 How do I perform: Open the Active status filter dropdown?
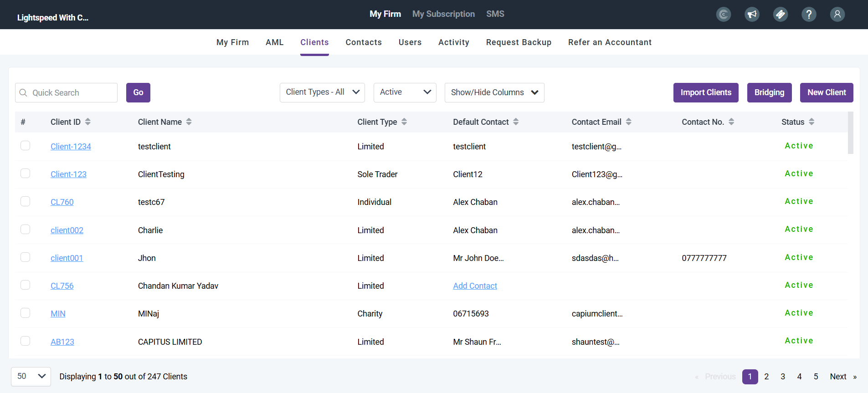pyautogui.click(x=405, y=92)
